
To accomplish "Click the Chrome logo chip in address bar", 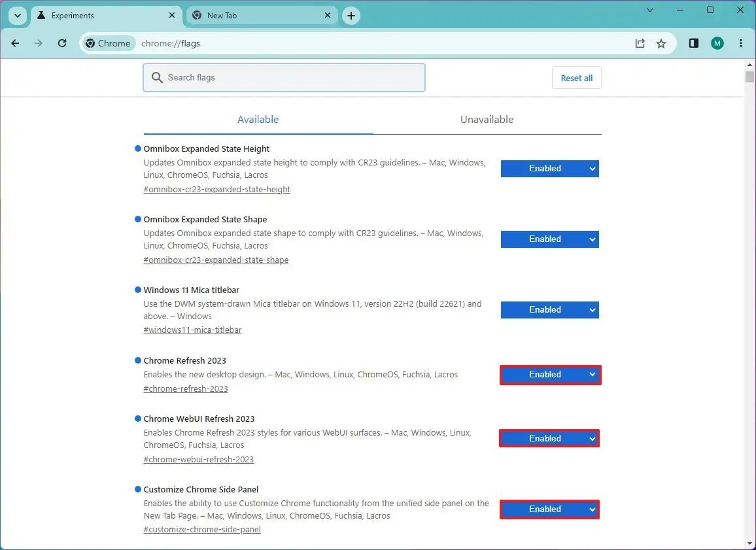I will pyautogui.click(x=108, y=43).
